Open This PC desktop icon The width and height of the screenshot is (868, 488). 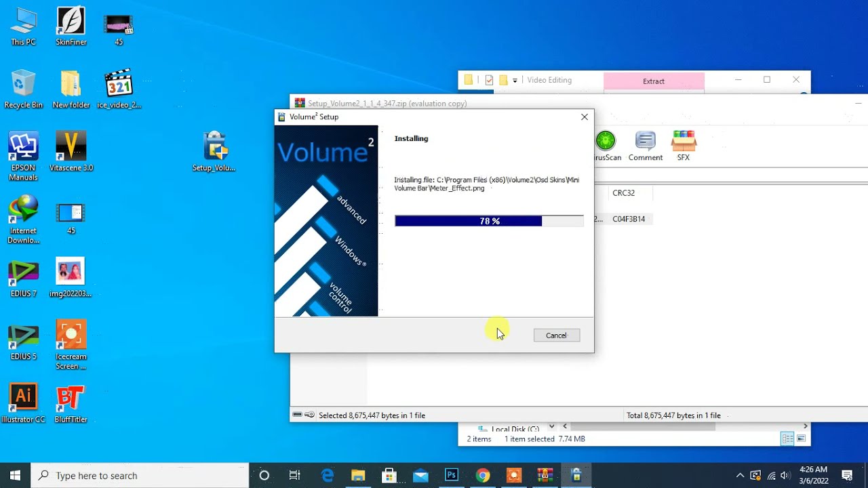point(23,27)
